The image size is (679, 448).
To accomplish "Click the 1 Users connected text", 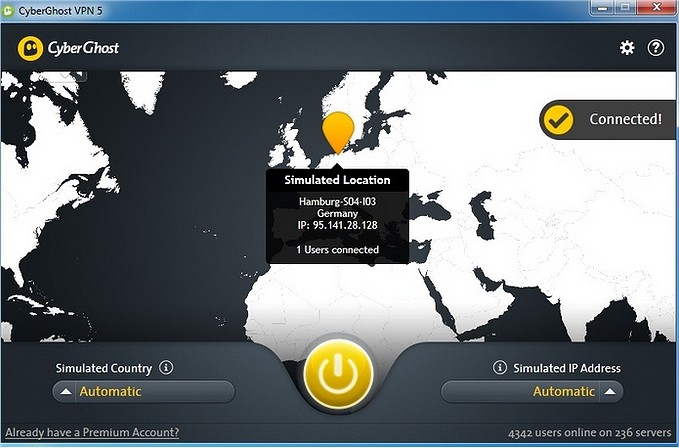I will coord(337,250).
